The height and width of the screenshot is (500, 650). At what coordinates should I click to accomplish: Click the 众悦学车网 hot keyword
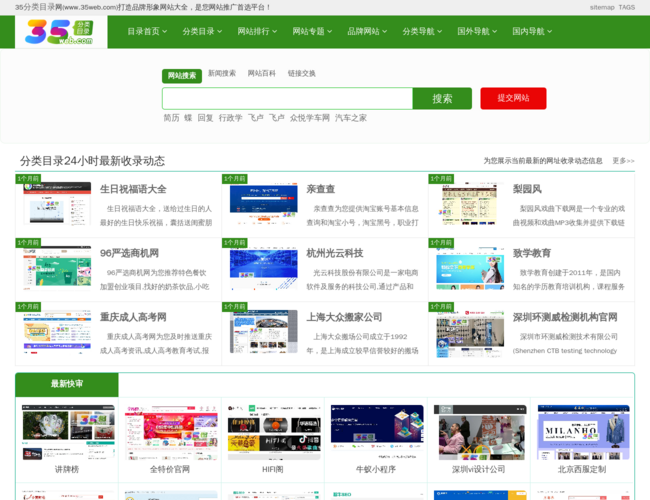click(310, 118)
